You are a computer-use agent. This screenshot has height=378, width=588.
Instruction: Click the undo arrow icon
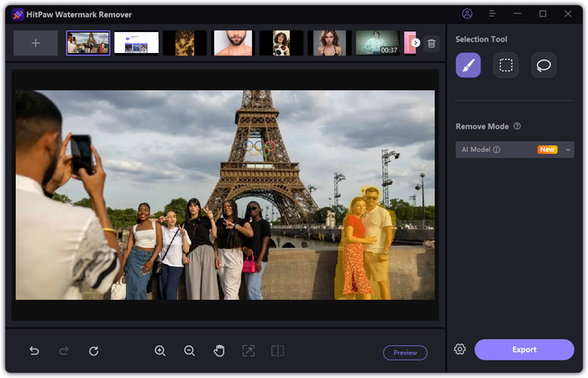coord(34,351)
